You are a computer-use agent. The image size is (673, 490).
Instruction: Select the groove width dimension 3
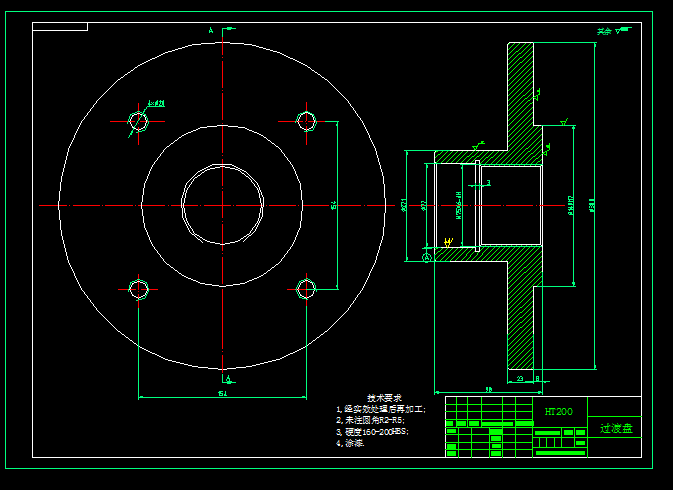pos(488,183)
